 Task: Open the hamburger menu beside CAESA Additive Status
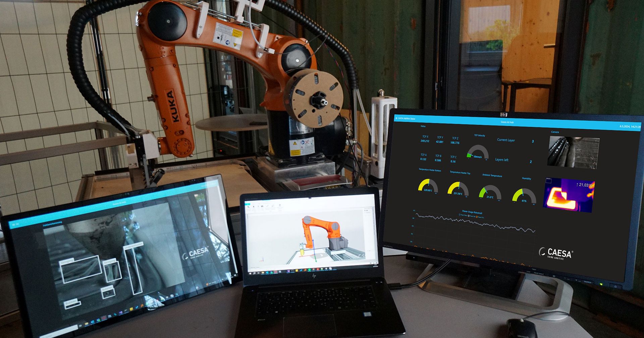point(396,118)
